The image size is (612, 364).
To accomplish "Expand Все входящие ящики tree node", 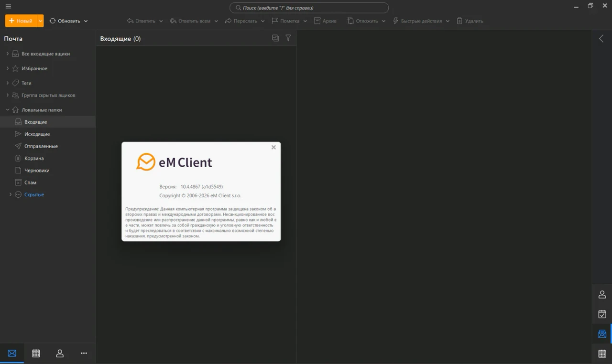I will 8,54.
